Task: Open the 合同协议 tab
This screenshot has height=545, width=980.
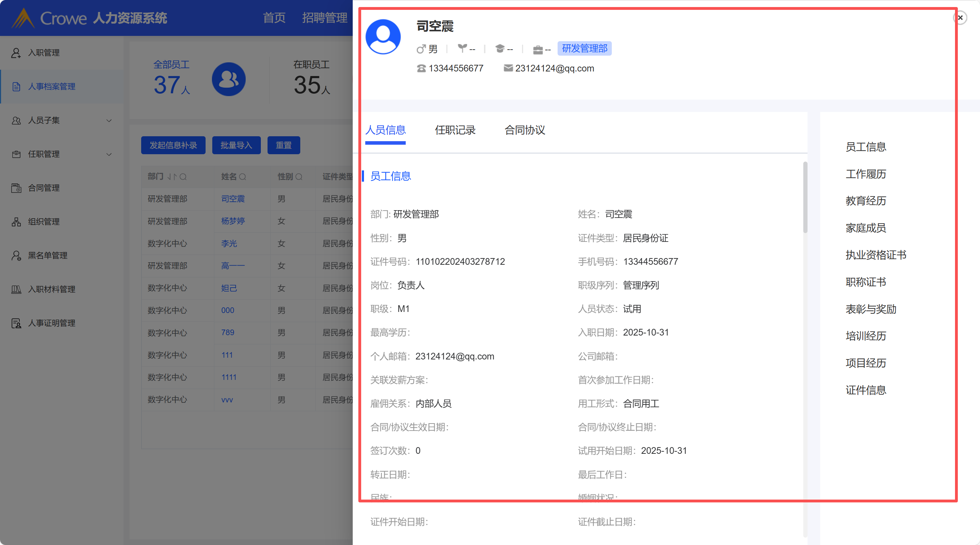Action: [x=524, y=130]
